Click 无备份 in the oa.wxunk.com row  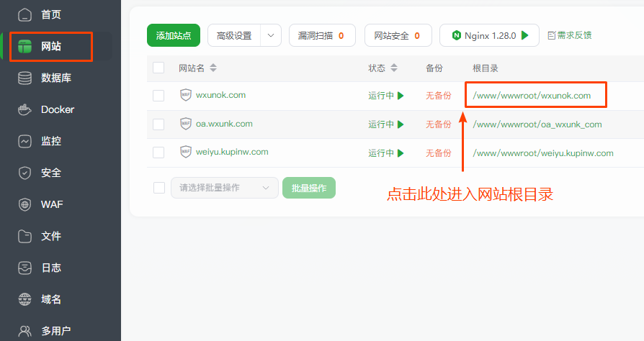click(438, 124)
